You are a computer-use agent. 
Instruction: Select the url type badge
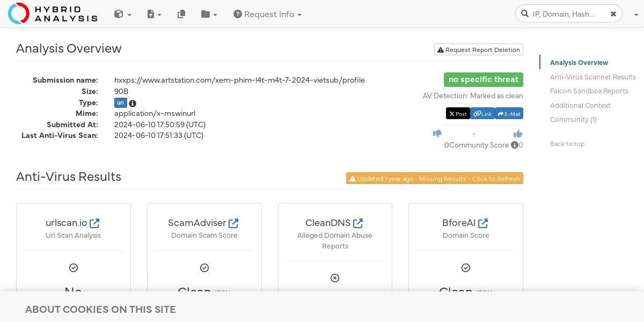(121, 103)
